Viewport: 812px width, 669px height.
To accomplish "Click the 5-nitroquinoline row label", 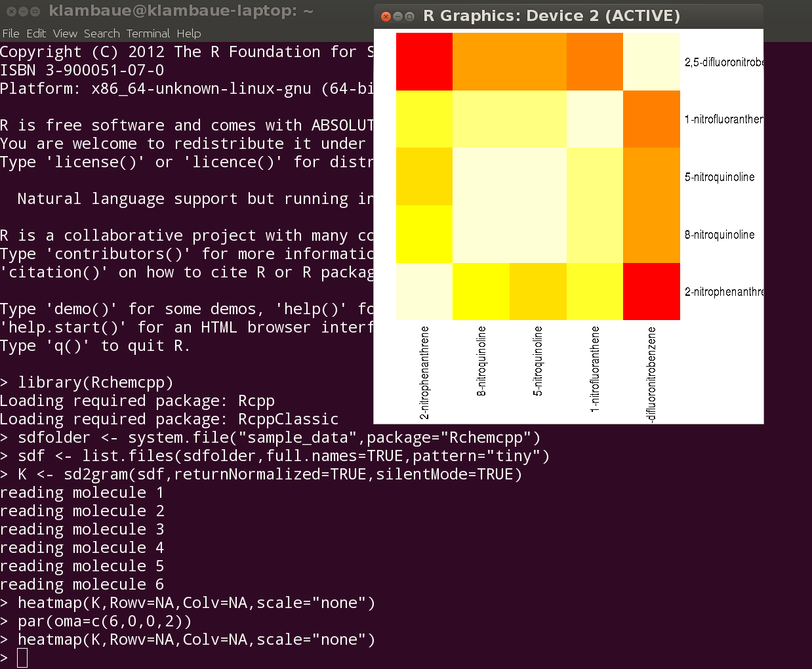I will [x=720, y=177].
